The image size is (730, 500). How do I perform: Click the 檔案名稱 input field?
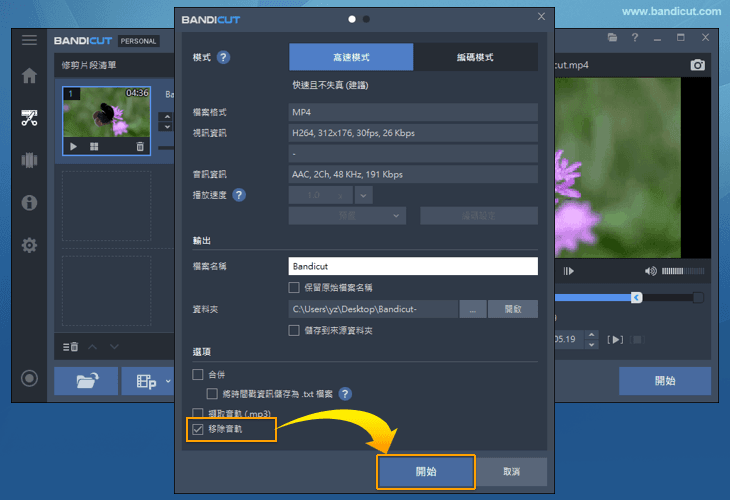(412, 267)
